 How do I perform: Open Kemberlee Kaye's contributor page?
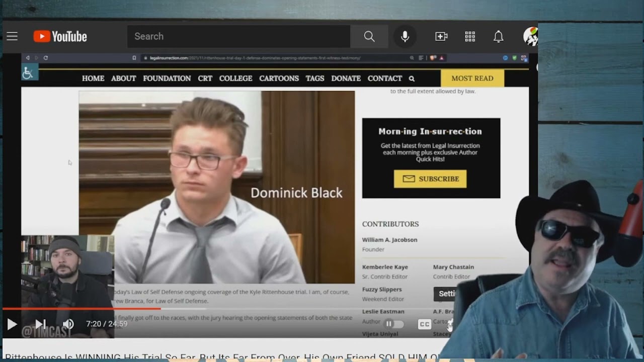(385, 267)
